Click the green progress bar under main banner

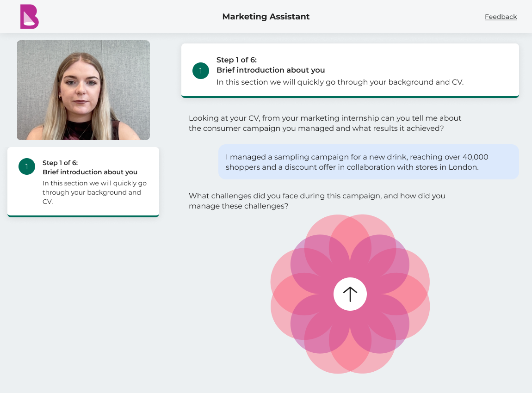tap(350, 97)
